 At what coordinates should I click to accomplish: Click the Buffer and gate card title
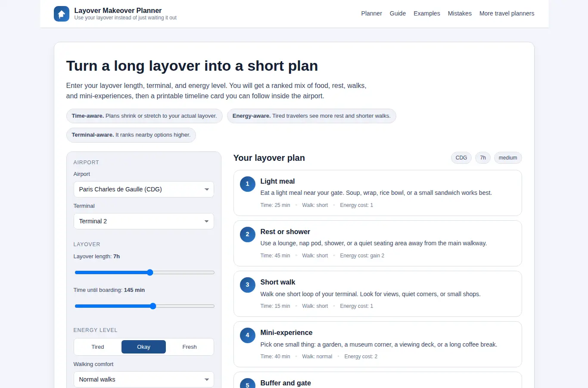(x=286, y=383)
